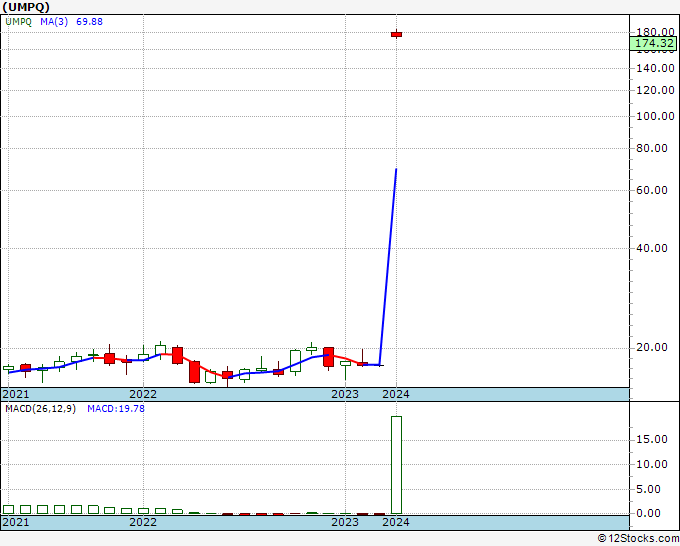Image resolution: width=680 pixels, height=546 pixels.
Task: Click 2024 on the MACD panel timeline
Action: (x=396, y=522)
